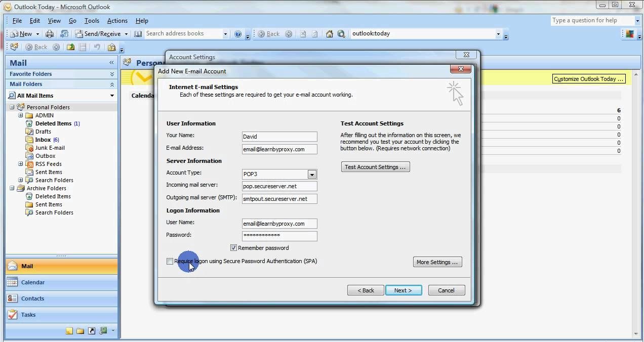Open the View menu
Screen dimensions: 644x342
(54, 21)
